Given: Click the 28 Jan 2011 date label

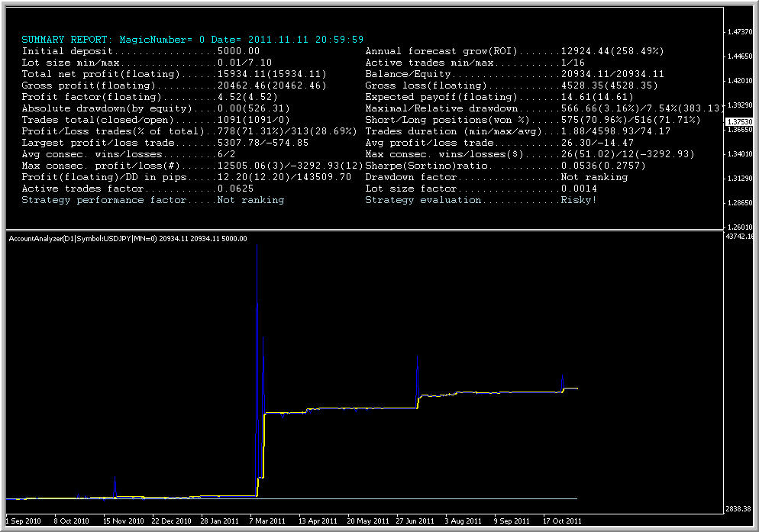Looking at the screenshot, I should (x=220, y=521).
